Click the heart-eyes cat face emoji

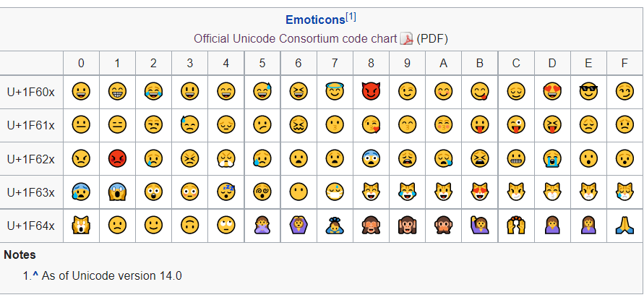[x=479, y=192]
